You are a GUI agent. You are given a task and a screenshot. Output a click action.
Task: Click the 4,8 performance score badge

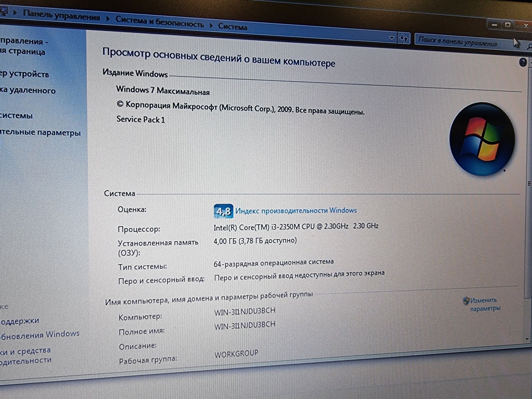[x=223, y=211]
